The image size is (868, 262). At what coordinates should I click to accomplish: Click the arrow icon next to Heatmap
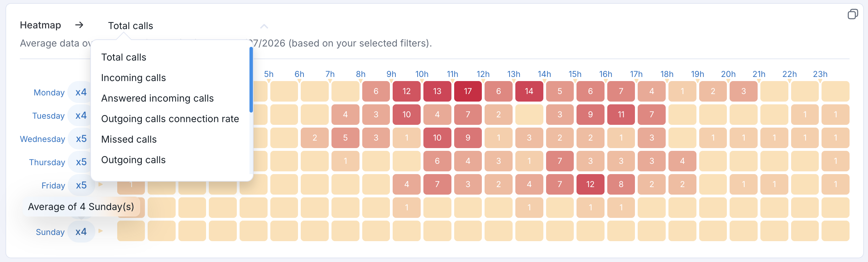(79, 25)
